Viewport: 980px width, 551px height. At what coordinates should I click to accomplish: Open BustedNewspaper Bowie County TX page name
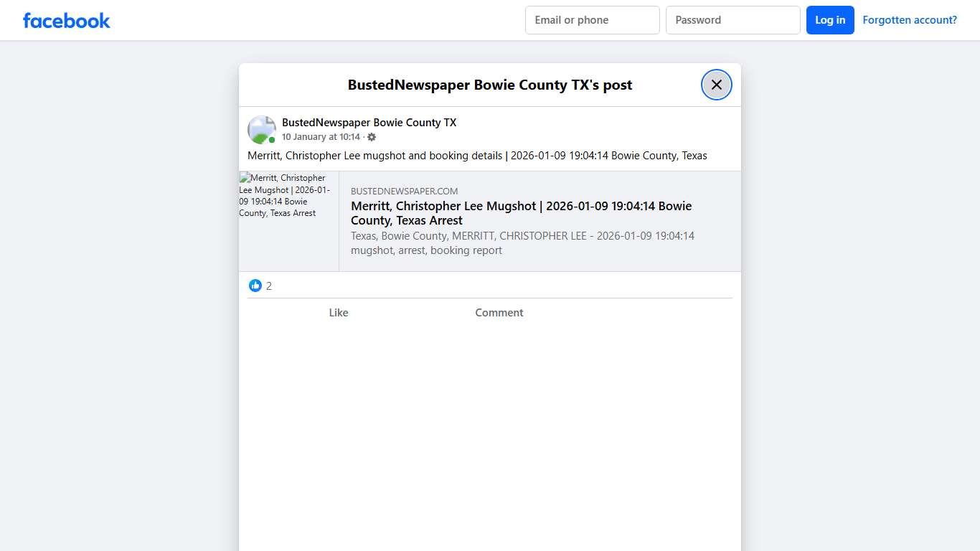tap(369, 123)
